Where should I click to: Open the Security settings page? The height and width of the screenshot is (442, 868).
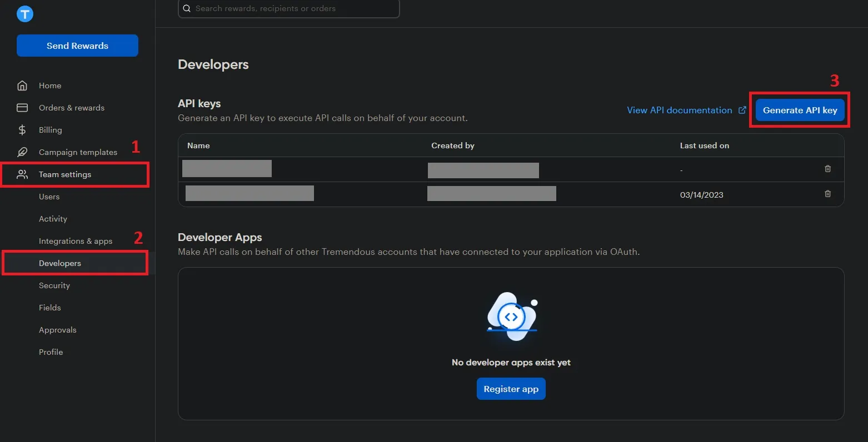(54, 285)
